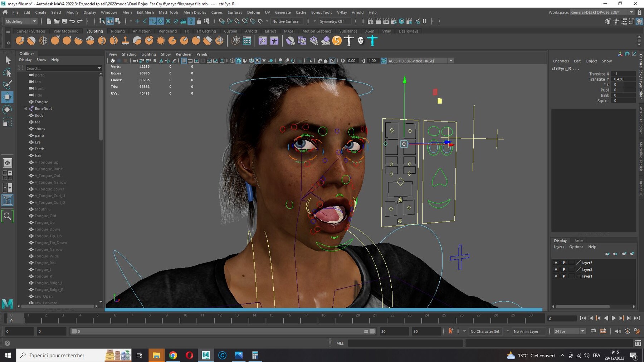Toggle the loop playback button
Viewport: 644px width, 362px height.
(593, 331)
